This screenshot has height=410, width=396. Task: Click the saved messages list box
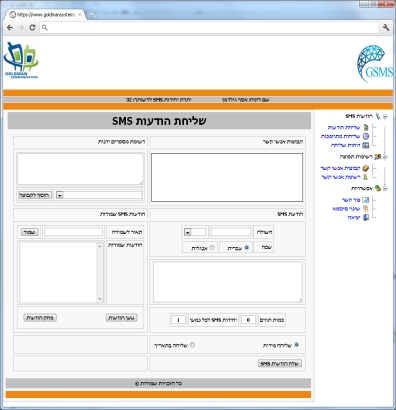coord(61,272)
